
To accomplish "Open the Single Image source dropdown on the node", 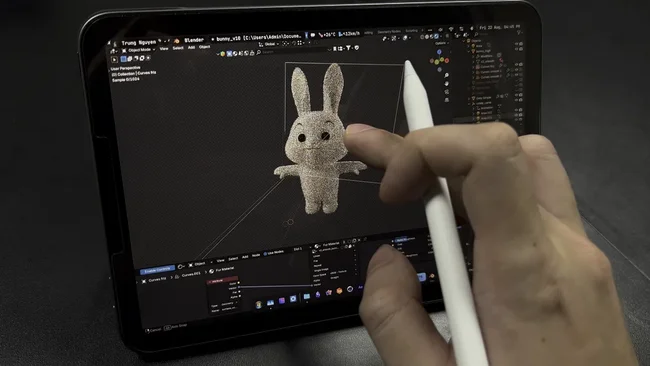I will coord(335,270).
